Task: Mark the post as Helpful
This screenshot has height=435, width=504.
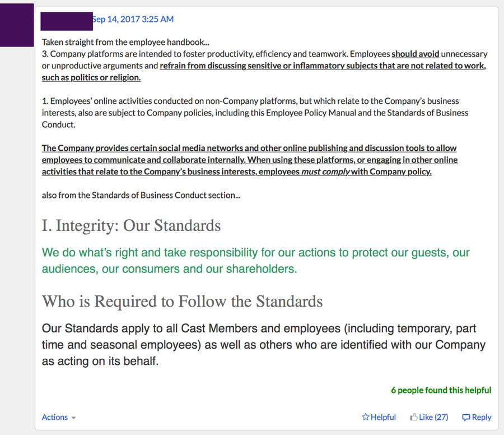Action: coord(379,417)
